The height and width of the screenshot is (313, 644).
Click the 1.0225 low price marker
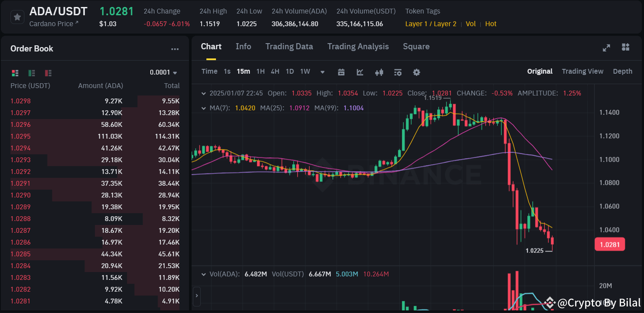[535, 251]
